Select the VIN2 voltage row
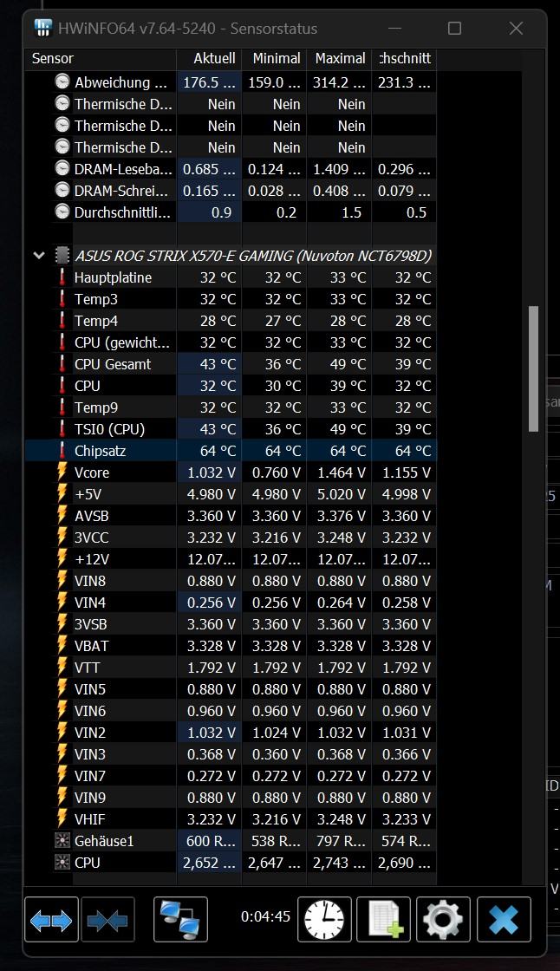 (231, 733)
